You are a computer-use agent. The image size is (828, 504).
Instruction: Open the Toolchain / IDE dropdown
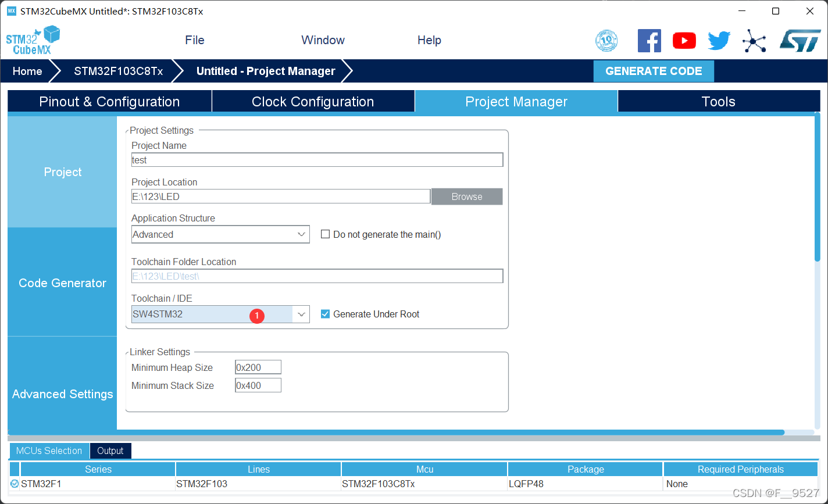[x=220, y=314]
